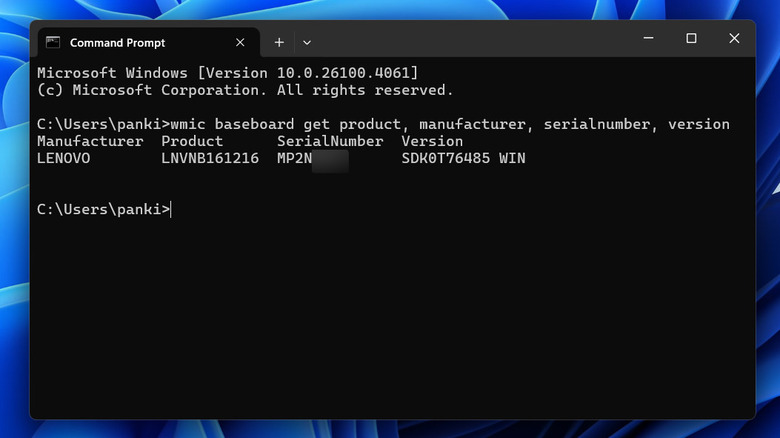Click the SerialNumber column header
This screenshot has width=780, height=438.
coord(330,141)
